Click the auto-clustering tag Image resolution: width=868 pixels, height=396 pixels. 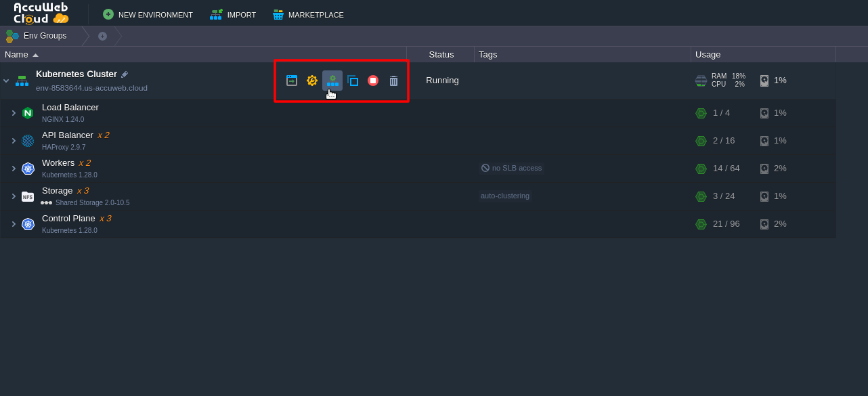pos(505,196)
